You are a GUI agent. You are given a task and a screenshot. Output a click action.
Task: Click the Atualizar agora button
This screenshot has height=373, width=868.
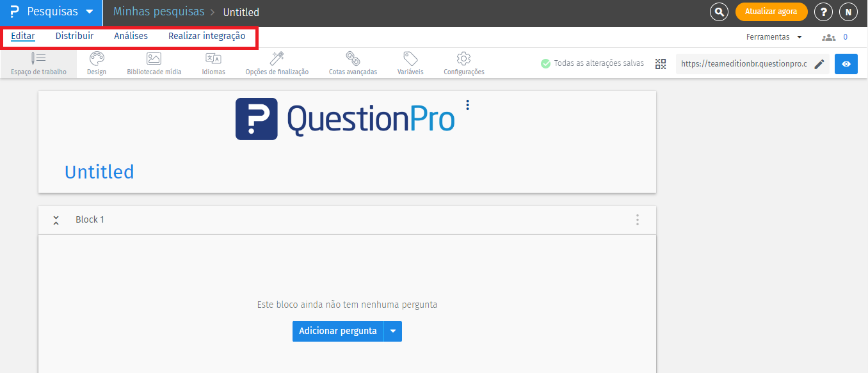click(x=771, y=12)
